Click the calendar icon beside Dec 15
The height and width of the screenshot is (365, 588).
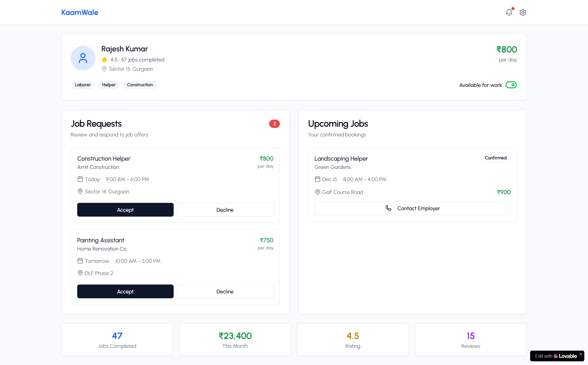pyautogui.click(x=318, y=179)
